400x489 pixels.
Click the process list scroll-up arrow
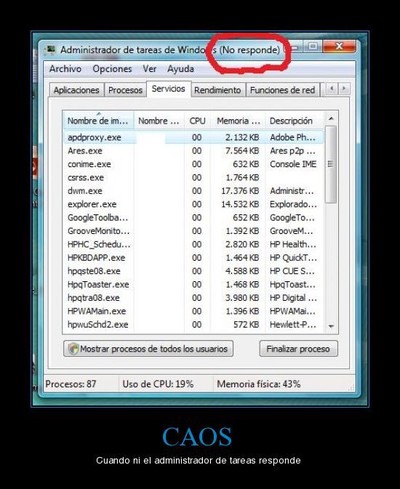click(331, 119)
